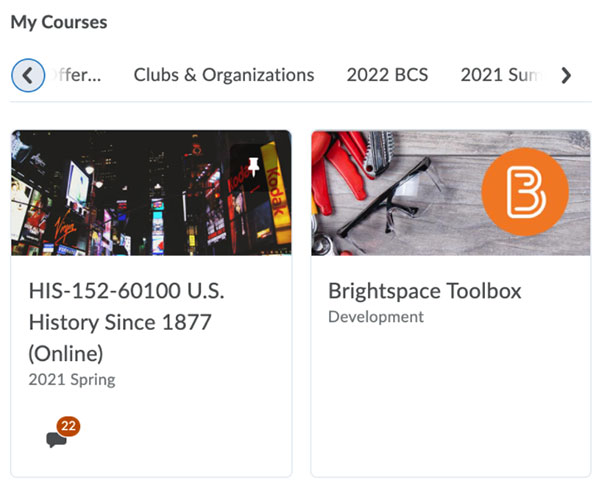Switch to Clubs & Organizations tab
600x486 pixels.
[x=224, y=75]
